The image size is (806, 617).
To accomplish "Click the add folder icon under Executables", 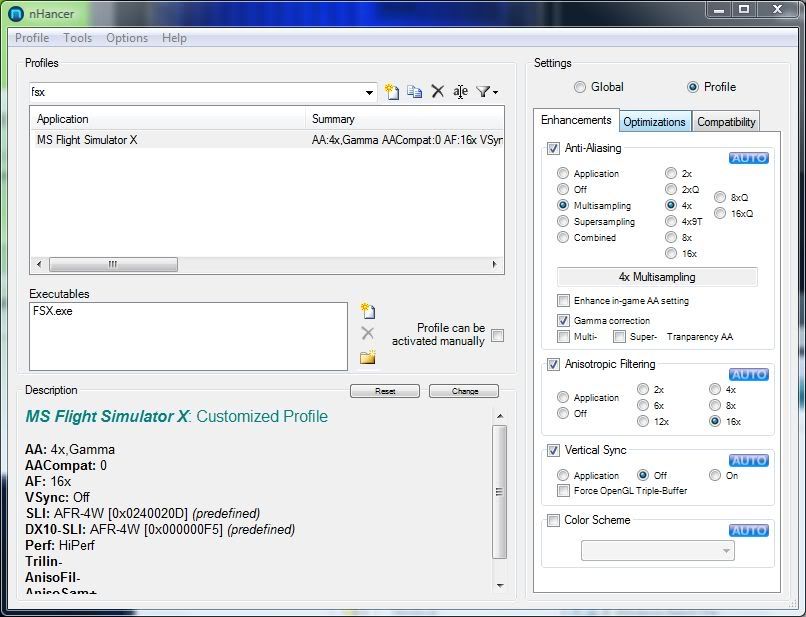I will pyautogui.click(x=367, y=357).
